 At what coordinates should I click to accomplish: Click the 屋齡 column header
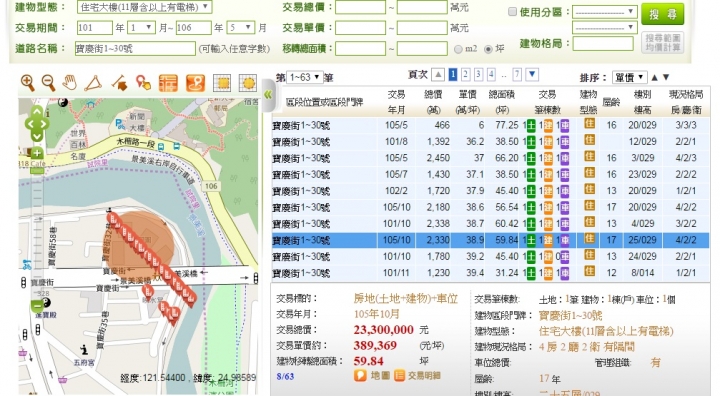pyautogui.click(x=611, y=102)
